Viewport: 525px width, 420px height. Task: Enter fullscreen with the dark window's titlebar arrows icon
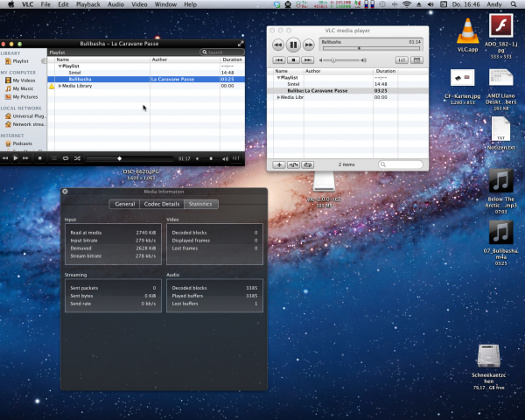click(241, 44)
